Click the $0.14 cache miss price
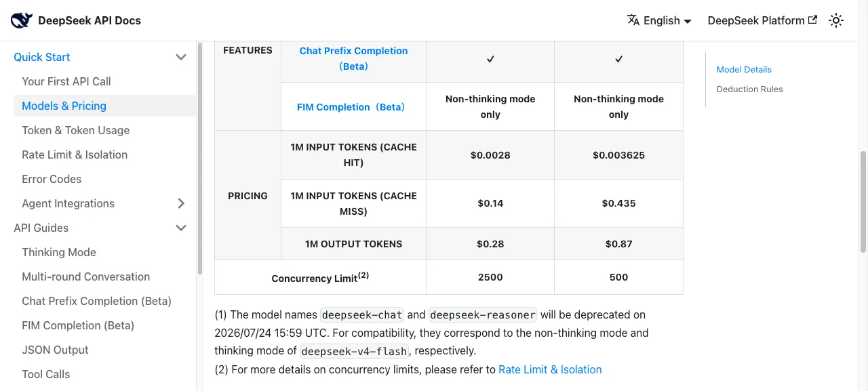The width and height of the screenshot is (868, 391). coord(490,203)
